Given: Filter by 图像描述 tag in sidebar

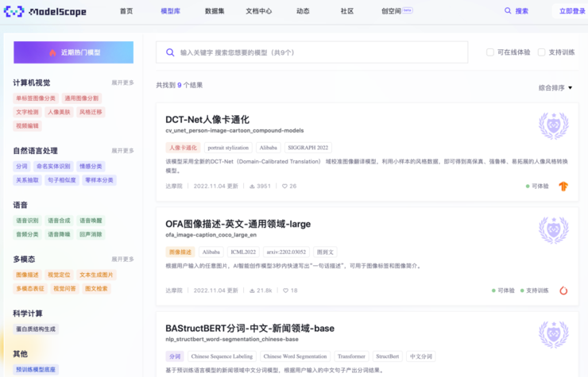Looking at the screenshot, I should 27,275.
